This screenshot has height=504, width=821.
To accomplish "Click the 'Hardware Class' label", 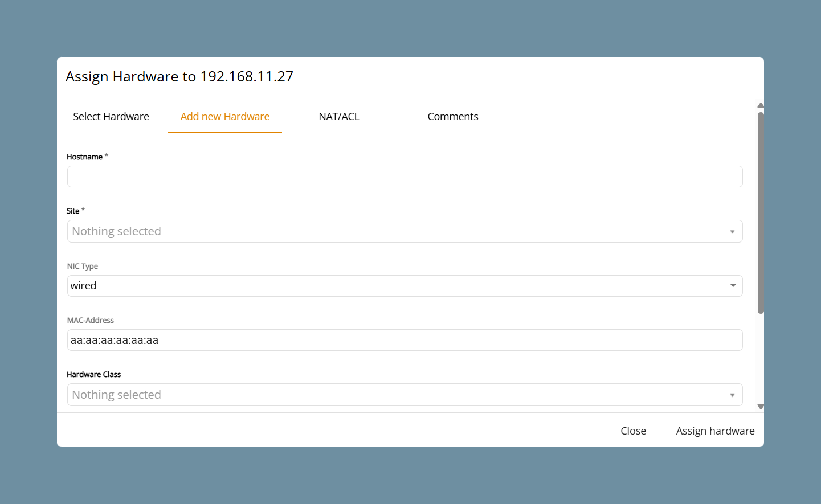I will point(94,374).
